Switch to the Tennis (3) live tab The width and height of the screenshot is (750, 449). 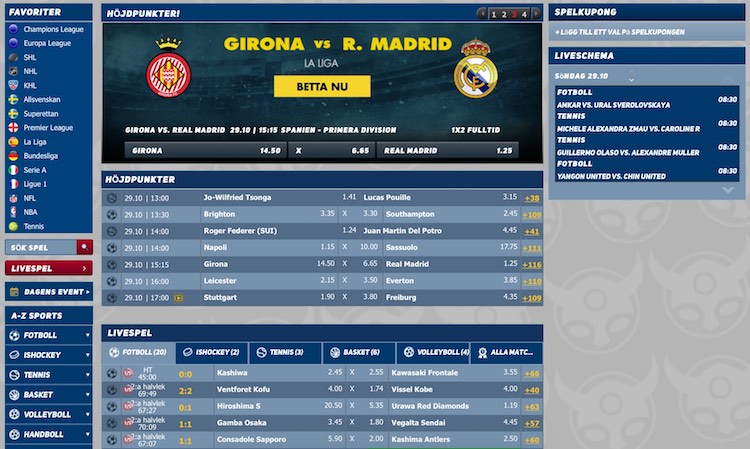286,352
